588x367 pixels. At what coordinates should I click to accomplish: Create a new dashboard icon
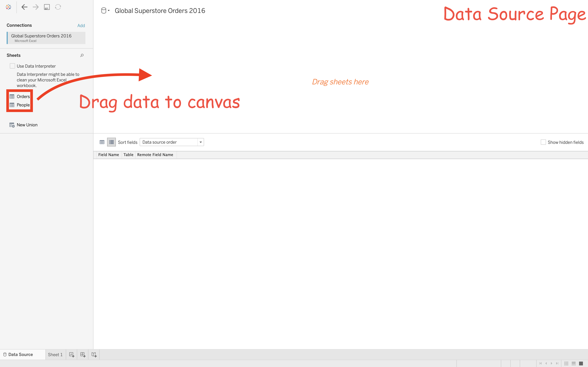coord(83,355)
